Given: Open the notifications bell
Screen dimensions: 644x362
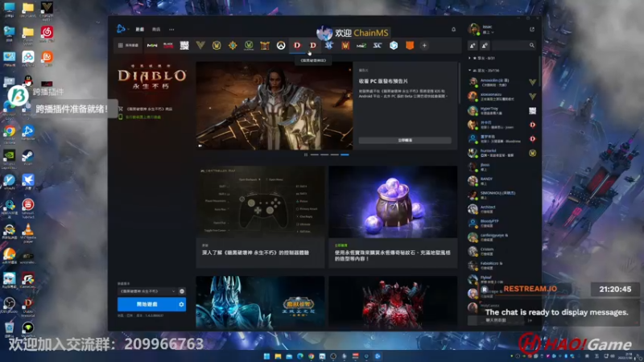Looking at the screenshot, I should click(453, 30).
